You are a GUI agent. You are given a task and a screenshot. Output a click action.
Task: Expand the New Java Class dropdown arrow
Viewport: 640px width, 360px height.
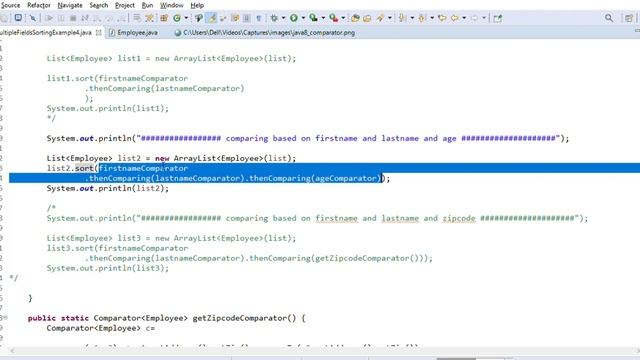point(186,18)
